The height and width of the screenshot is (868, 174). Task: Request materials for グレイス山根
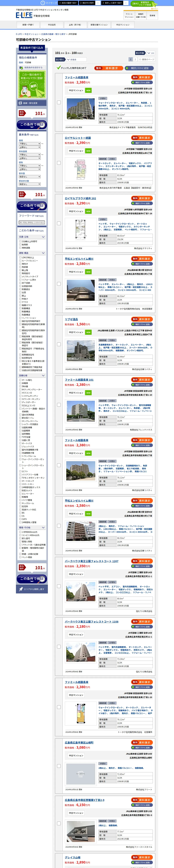pos(142,858)
